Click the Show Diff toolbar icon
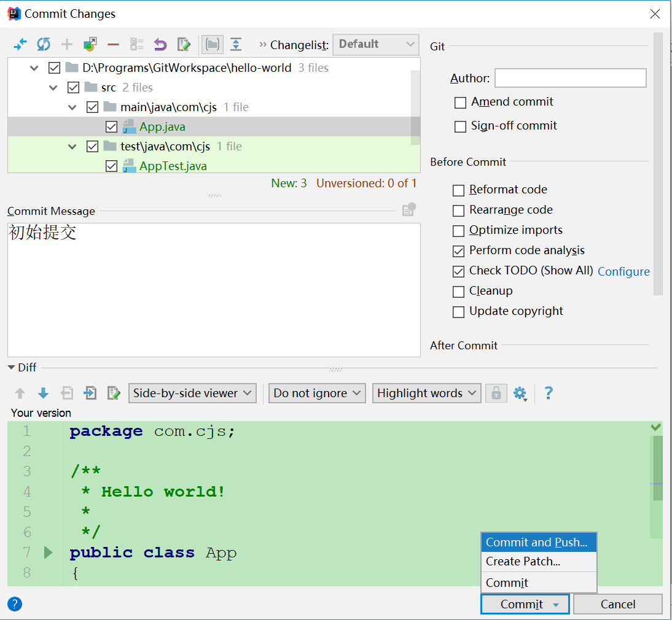The height and width of the screenshot is (620, 672). [20, 44]
